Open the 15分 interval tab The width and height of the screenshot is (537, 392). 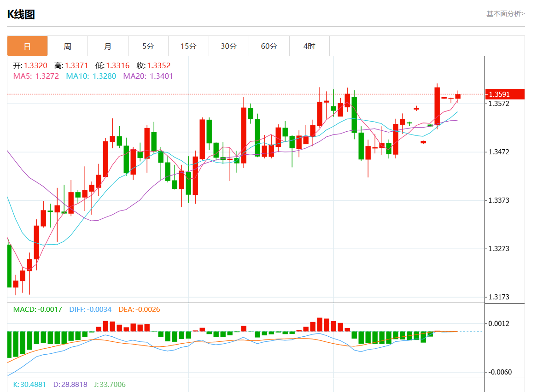(188, 46)
